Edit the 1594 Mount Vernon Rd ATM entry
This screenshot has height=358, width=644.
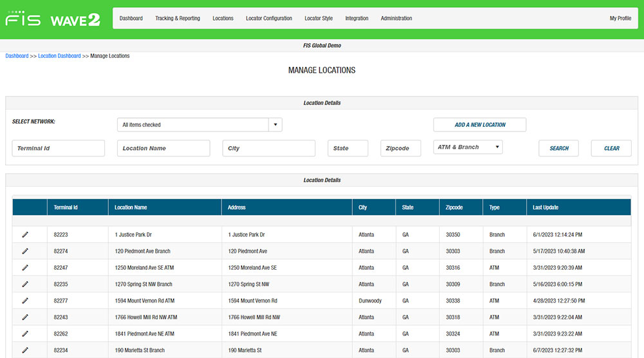click(25, 301)
